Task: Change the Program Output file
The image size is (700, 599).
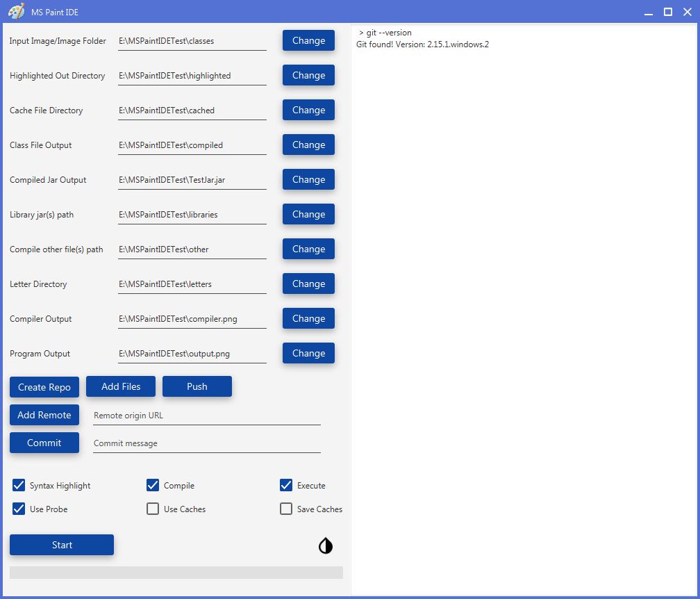Action: [x=308, y=353]
